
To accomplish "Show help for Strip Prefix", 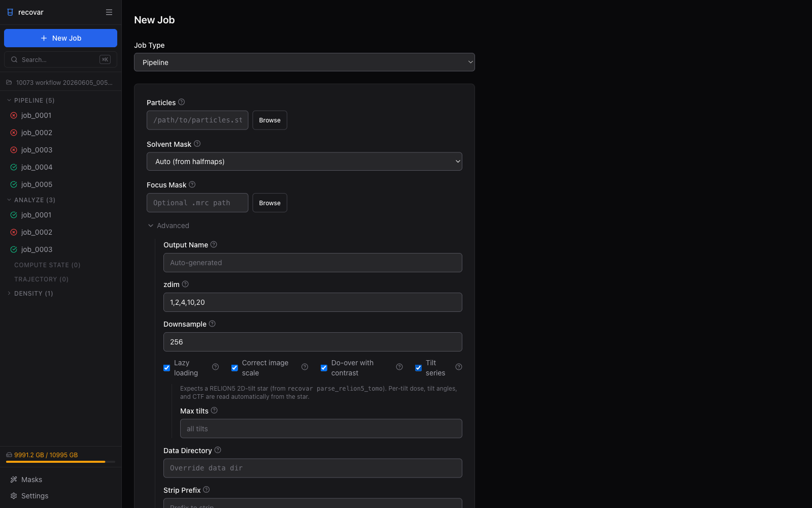I will [207, 490].
